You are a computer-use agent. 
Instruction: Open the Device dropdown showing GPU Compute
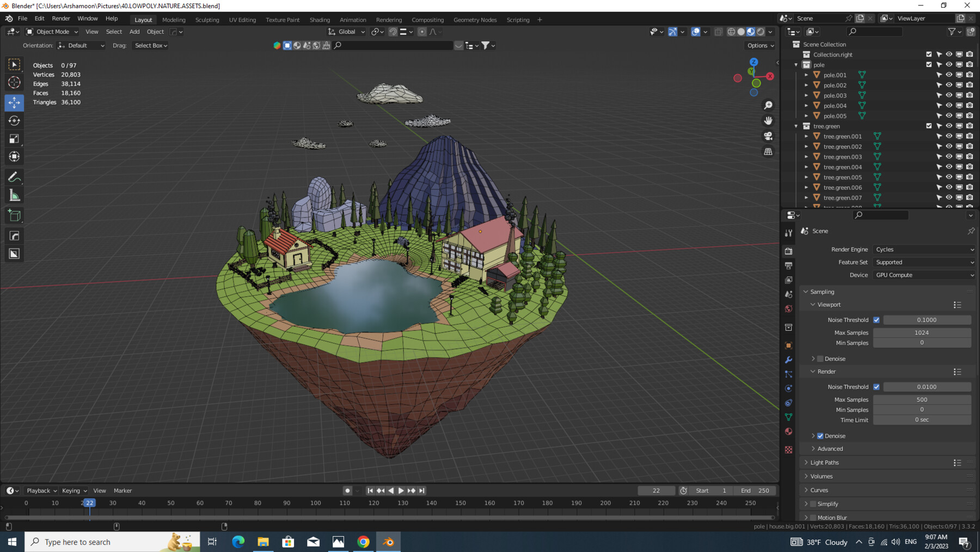(x=924, y=275)
